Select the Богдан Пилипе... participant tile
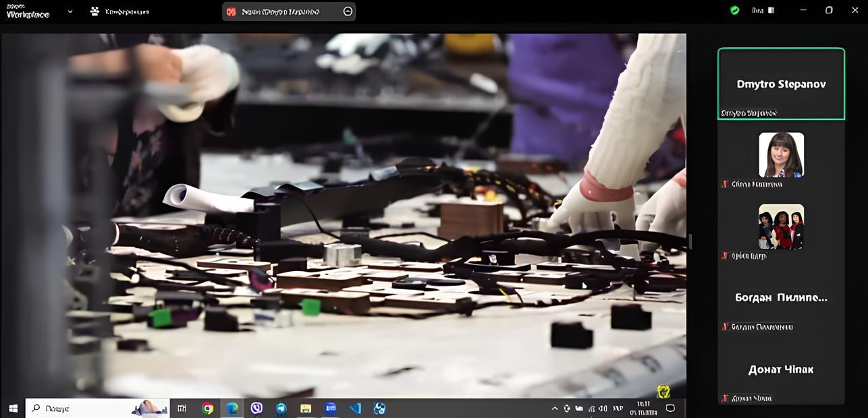Screen dimensions: 868x418 point(781,297)
